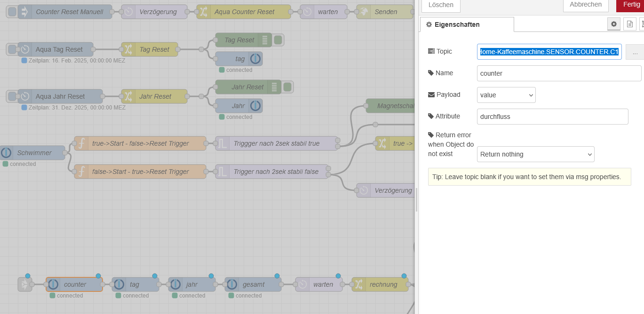Click the Aqua Jahr Reset timer icon
Image resolution: width=644 pixels, height=314 pixels.
point(25,96)
